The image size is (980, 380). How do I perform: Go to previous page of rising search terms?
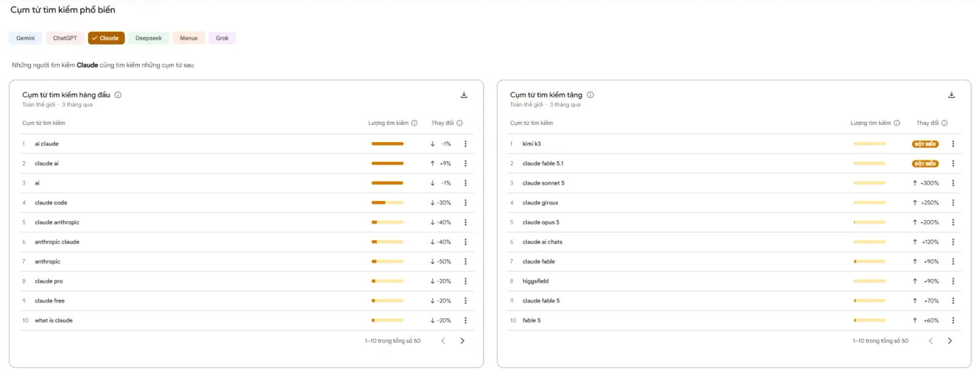(x=931, y=341)
